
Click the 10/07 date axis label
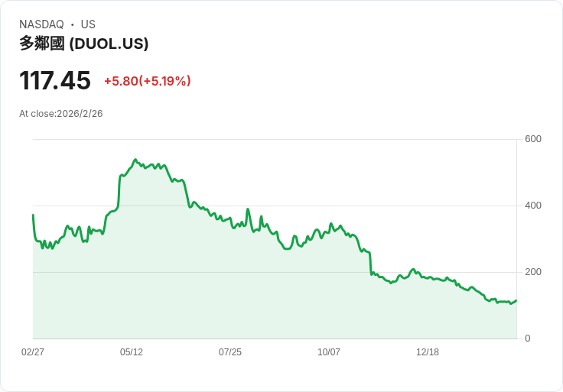[x=328, y=352]
